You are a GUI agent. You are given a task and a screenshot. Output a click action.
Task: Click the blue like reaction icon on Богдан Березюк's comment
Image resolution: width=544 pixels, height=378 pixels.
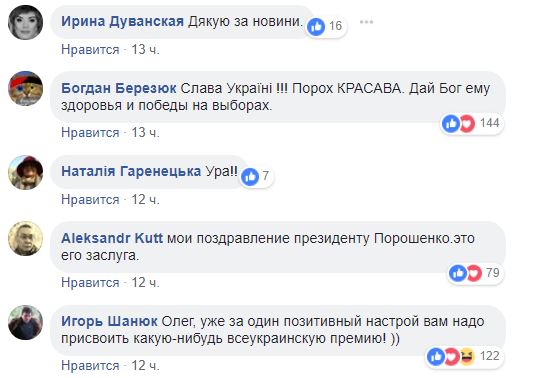click(451, 123)
